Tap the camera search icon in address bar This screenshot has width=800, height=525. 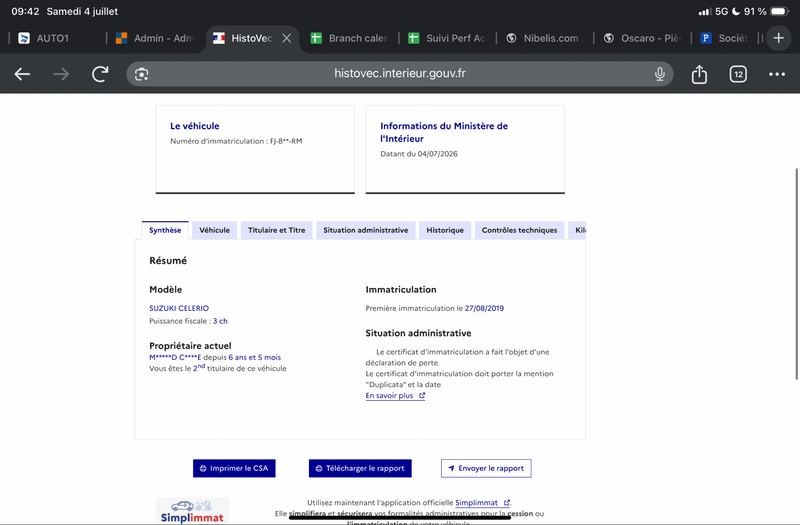(141, 74)
